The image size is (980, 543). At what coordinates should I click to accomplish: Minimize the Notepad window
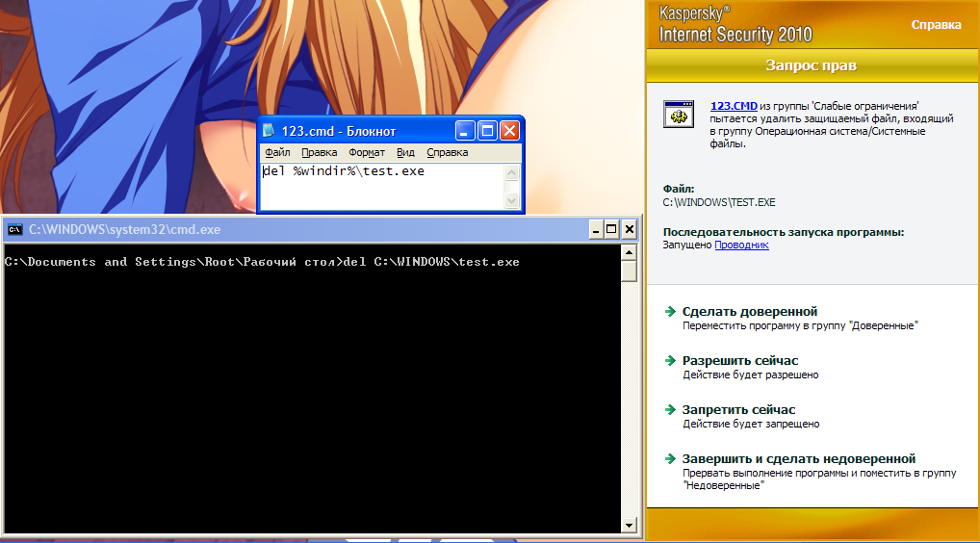pyautogui.click(x=465, y=131)
